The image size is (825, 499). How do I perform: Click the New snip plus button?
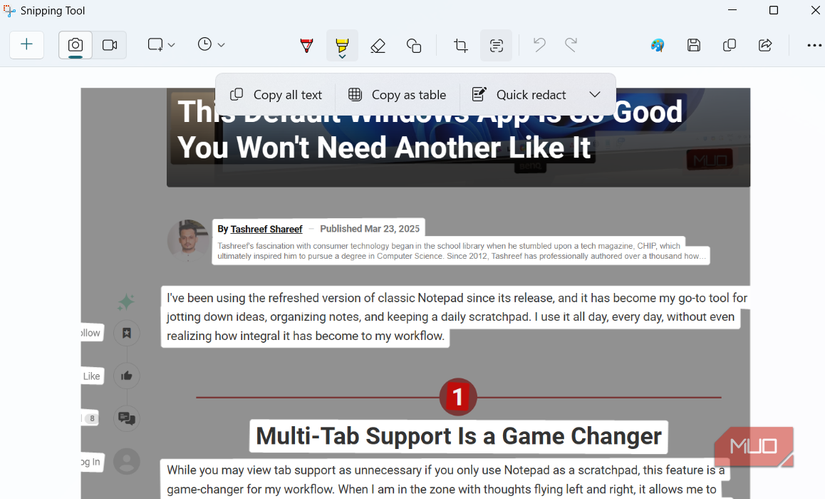pyautogui.click(x=26, y=45)
